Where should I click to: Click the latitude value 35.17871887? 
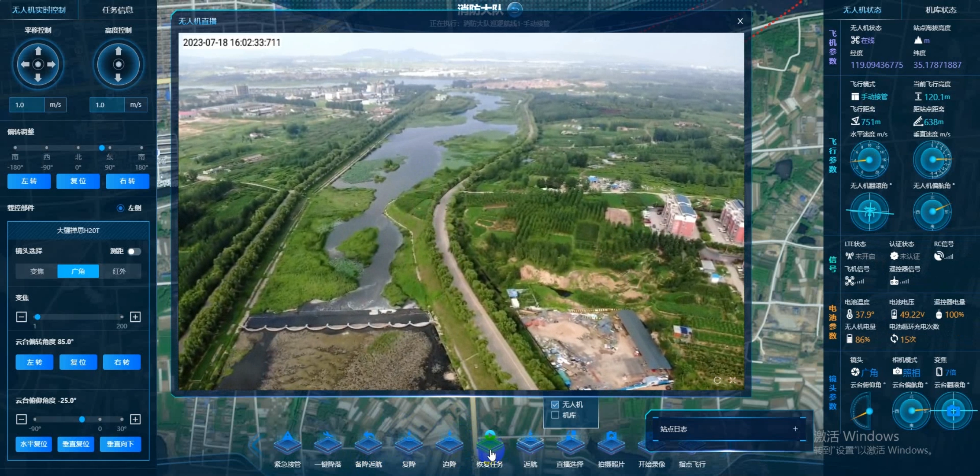pyautogui.click(x=937, y=65)
